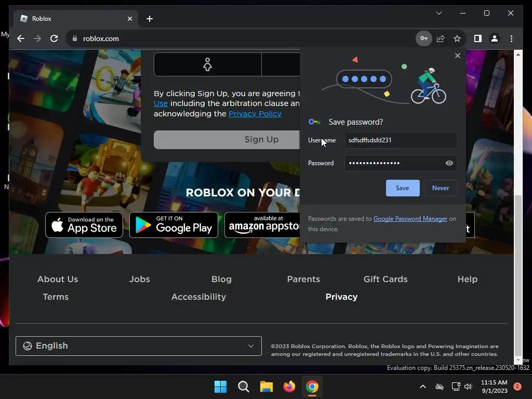The width and height of the screenshot is (532, 399).
Task: Click the Sign Up button
Action: [227, 139]
